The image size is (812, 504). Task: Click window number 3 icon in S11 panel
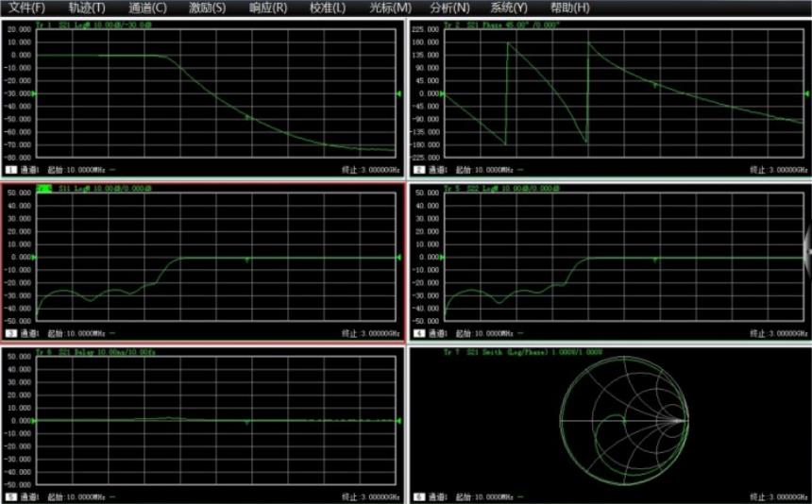click(x=11, y=333)
